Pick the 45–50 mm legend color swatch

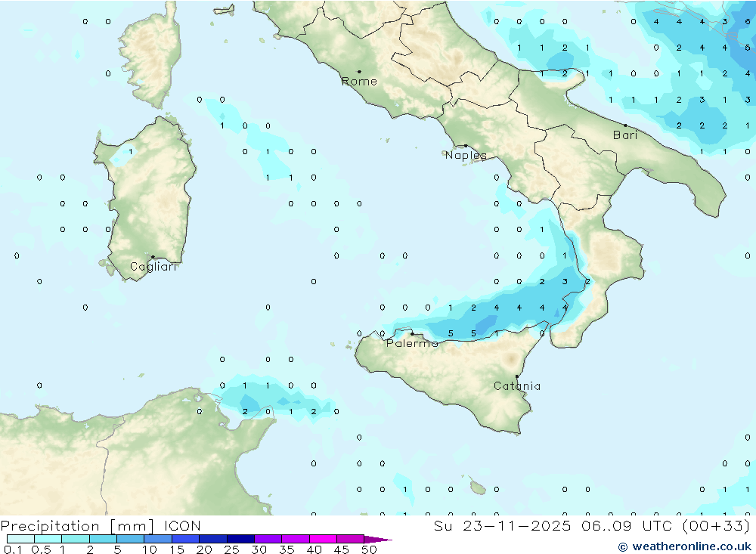coord(351,539)
